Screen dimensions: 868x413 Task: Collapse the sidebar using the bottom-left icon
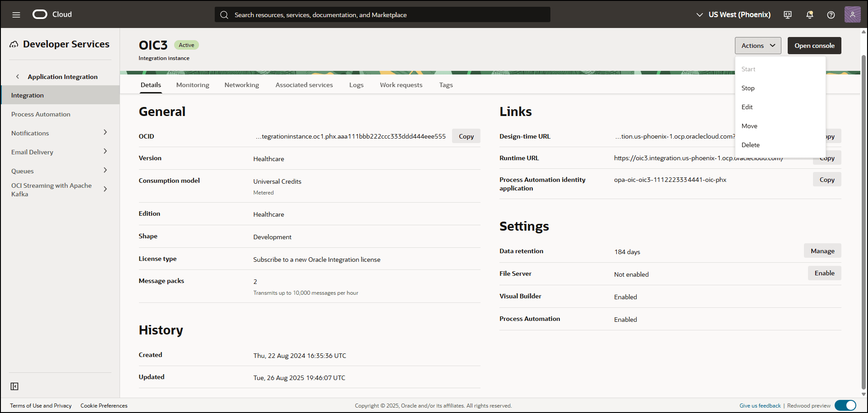pyautogui.click(x=14, y=386)
